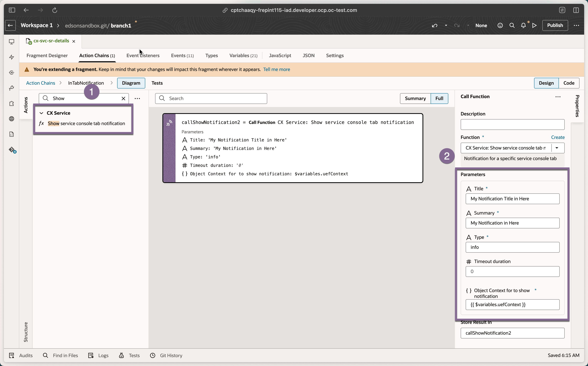This screenshot has height=366, width=588.
Task: Click the Publish button
Action: pyautogui.click(x=555, y=25)
